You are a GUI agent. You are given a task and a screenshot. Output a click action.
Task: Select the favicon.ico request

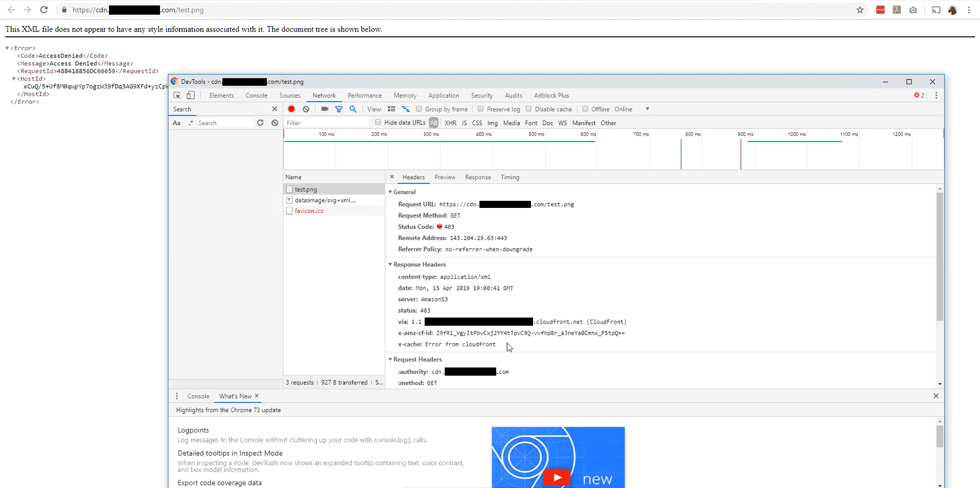(x=309, y=211)
